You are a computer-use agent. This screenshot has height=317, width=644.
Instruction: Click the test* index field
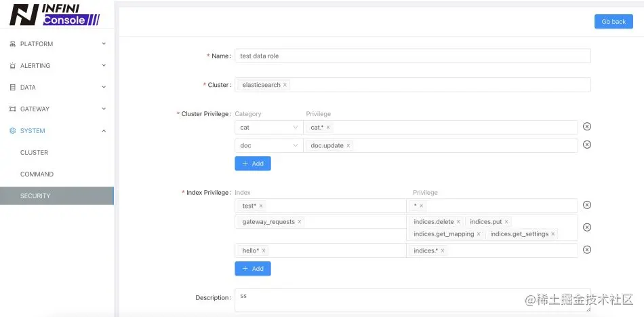point(321,206)
